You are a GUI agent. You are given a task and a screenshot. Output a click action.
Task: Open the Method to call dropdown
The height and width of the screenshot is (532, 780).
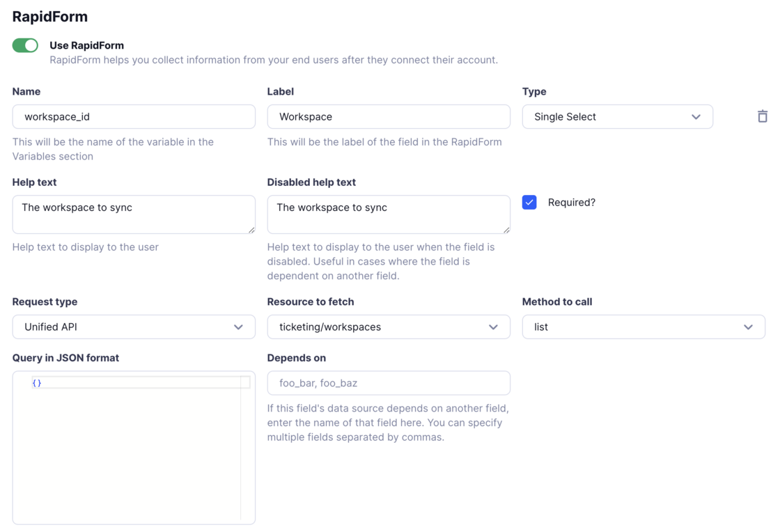point(643,327)
